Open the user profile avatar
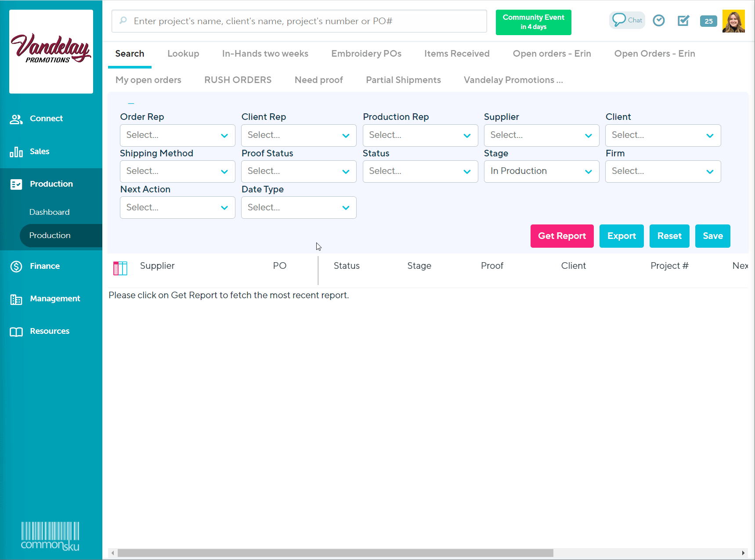 click(733, 21)
